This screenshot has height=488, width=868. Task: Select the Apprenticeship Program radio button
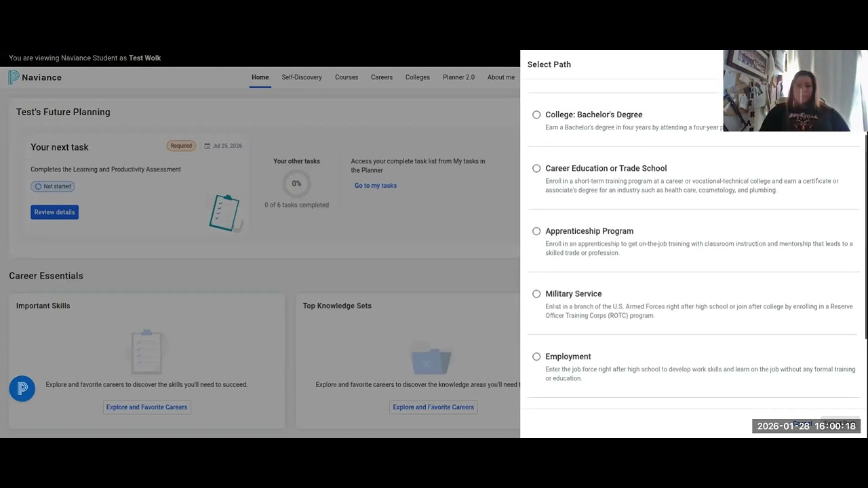pos(536,231)
